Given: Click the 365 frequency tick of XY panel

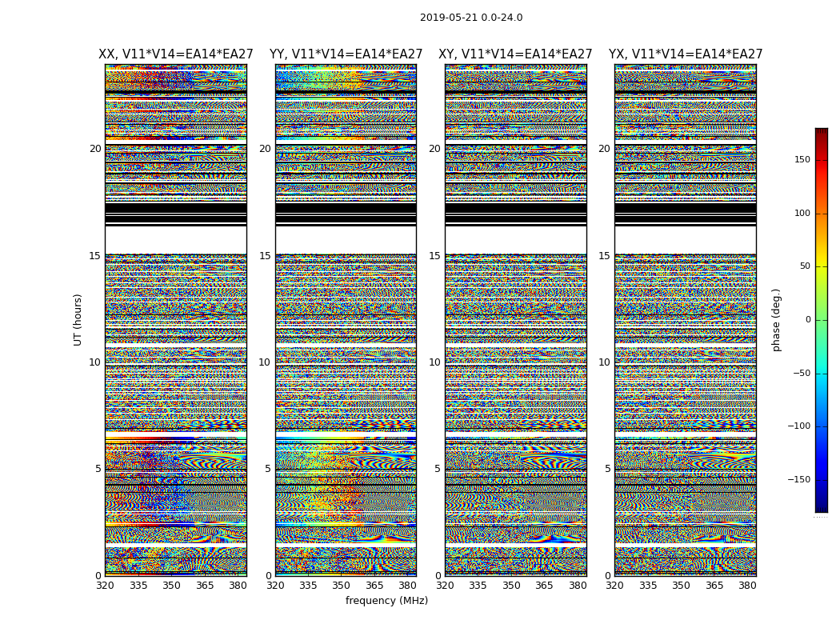Looking at the screenshot, I should click(x=544, y=586).
